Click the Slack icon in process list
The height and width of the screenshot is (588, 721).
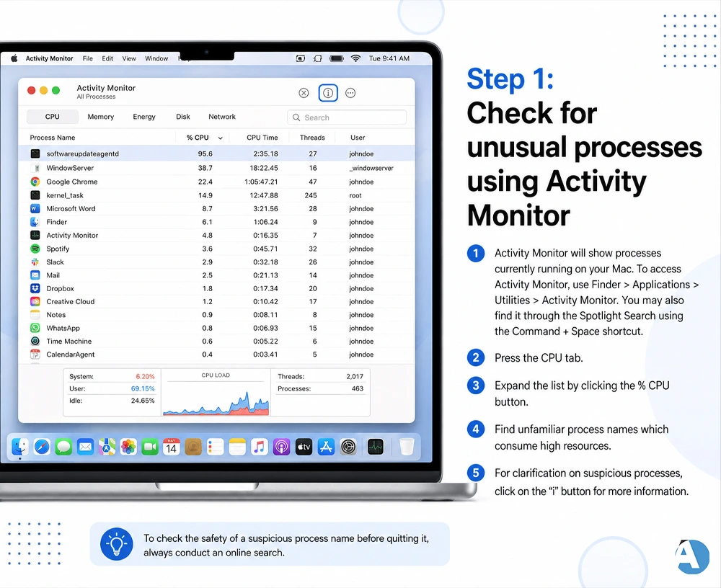click(35, 262)
